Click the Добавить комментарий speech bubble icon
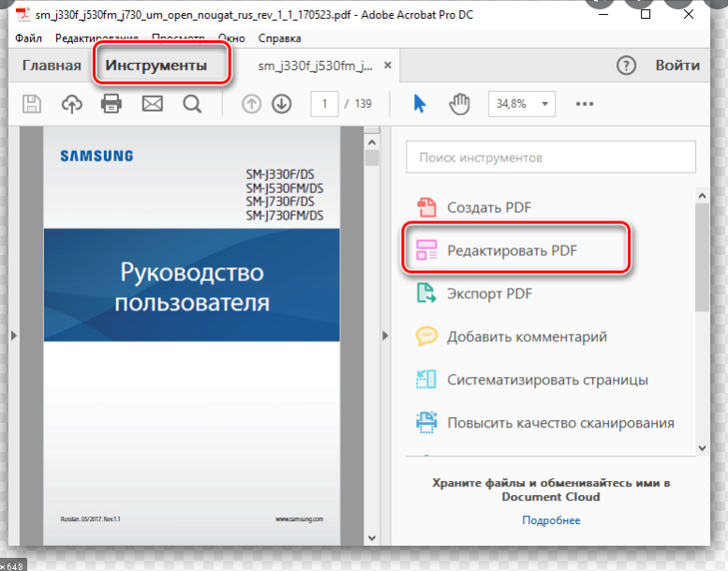 pyautogui.click(x=426, y=337)
